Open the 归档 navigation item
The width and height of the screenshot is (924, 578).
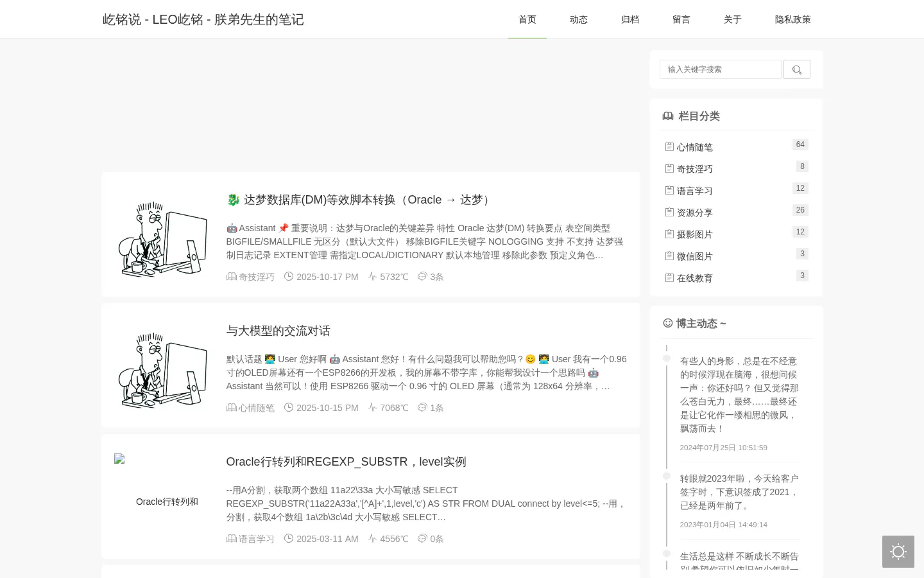[x=630, y=19]
